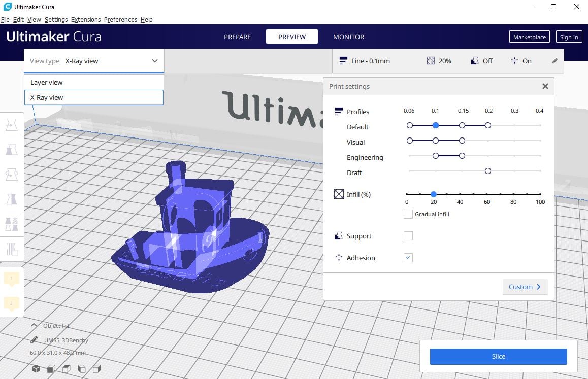
Task: Enable the Support checkbox
Action: pyautogui.click(x=408, y=236)
